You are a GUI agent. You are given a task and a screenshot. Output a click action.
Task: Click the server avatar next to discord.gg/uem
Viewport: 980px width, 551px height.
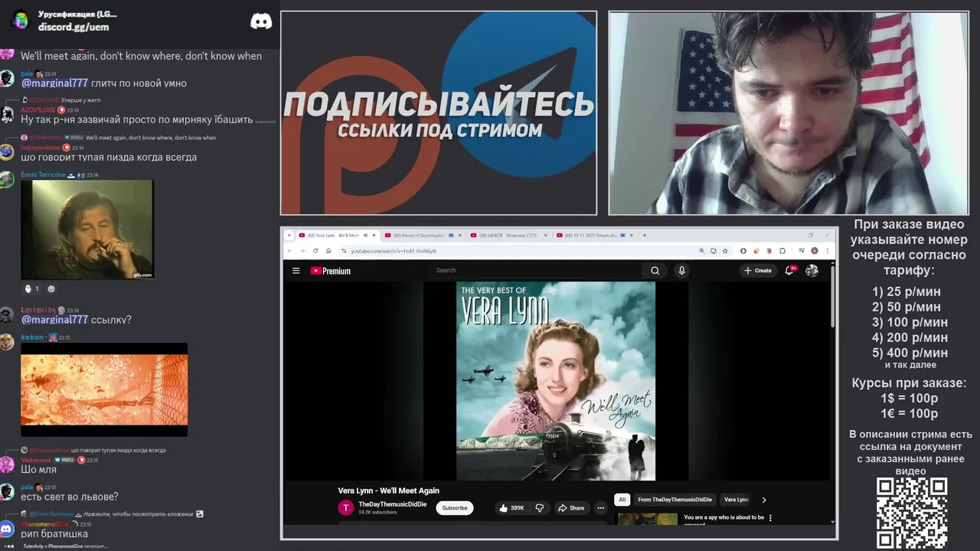[20, 20]
